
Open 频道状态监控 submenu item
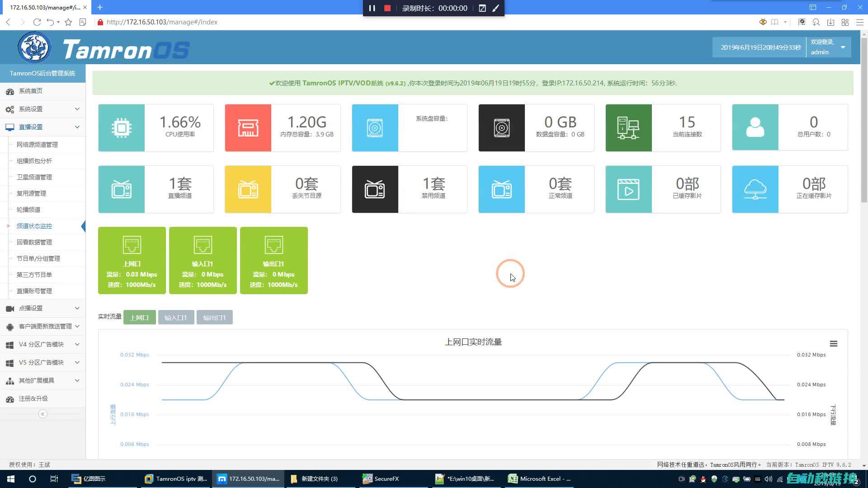[34, 226]
